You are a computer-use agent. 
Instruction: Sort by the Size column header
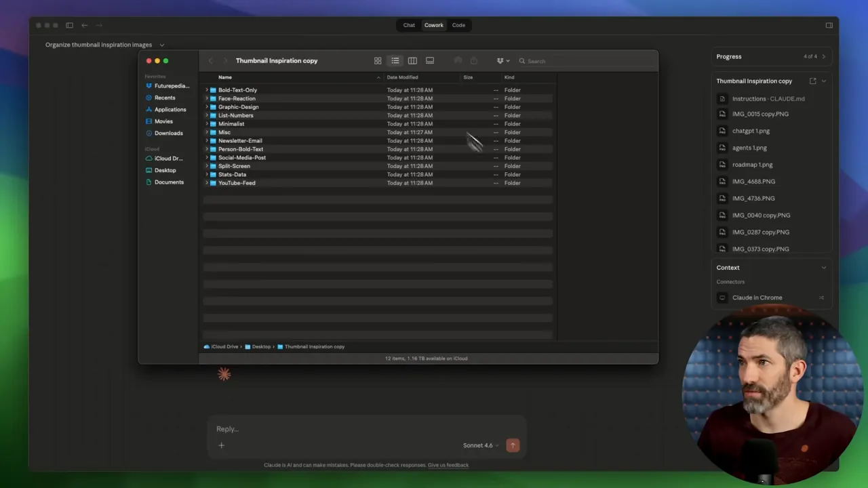[468, 77]
